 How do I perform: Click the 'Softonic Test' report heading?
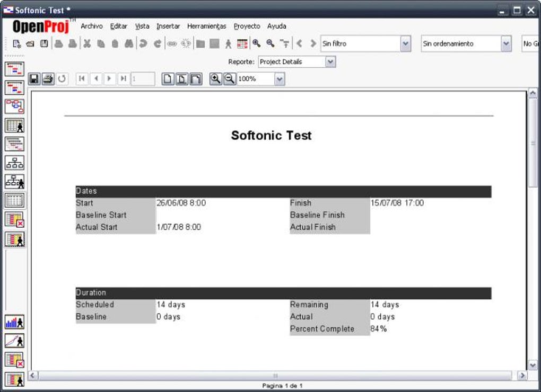pos(271,136)
